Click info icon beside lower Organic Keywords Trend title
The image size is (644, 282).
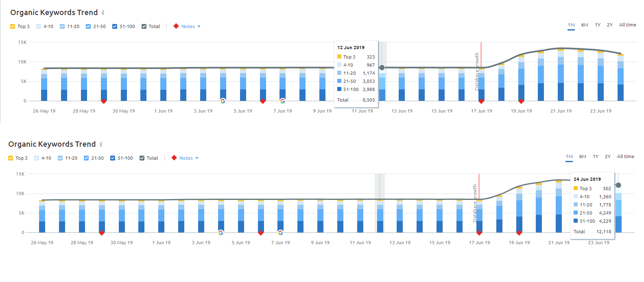click(x=101, y=144)
